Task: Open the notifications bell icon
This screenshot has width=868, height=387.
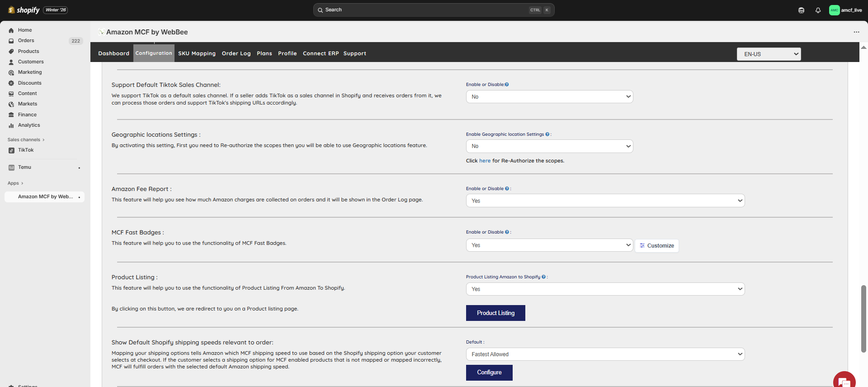Action: point(818,10)
